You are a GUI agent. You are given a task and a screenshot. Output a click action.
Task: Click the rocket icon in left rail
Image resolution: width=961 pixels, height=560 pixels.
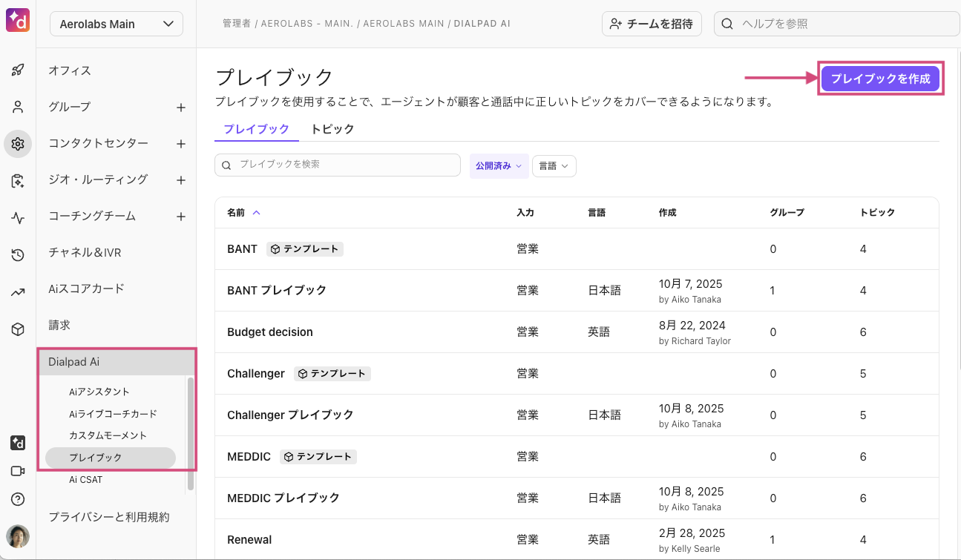[18, 70]
